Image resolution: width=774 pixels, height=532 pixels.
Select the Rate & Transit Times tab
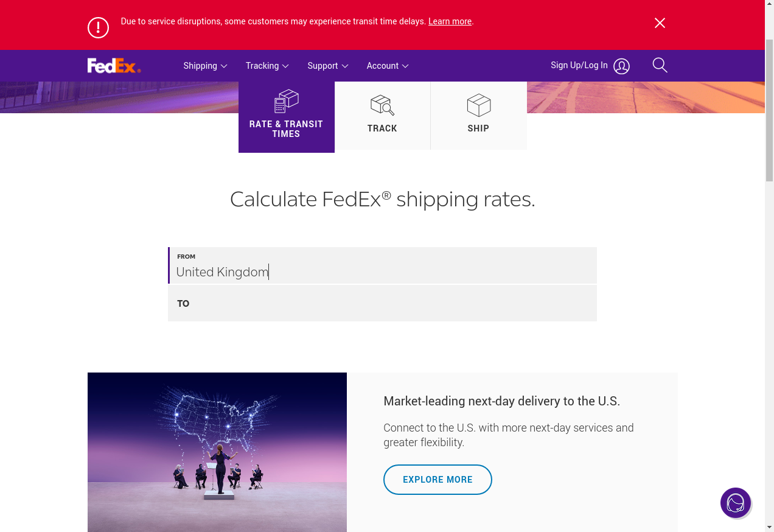click(286, 128)
